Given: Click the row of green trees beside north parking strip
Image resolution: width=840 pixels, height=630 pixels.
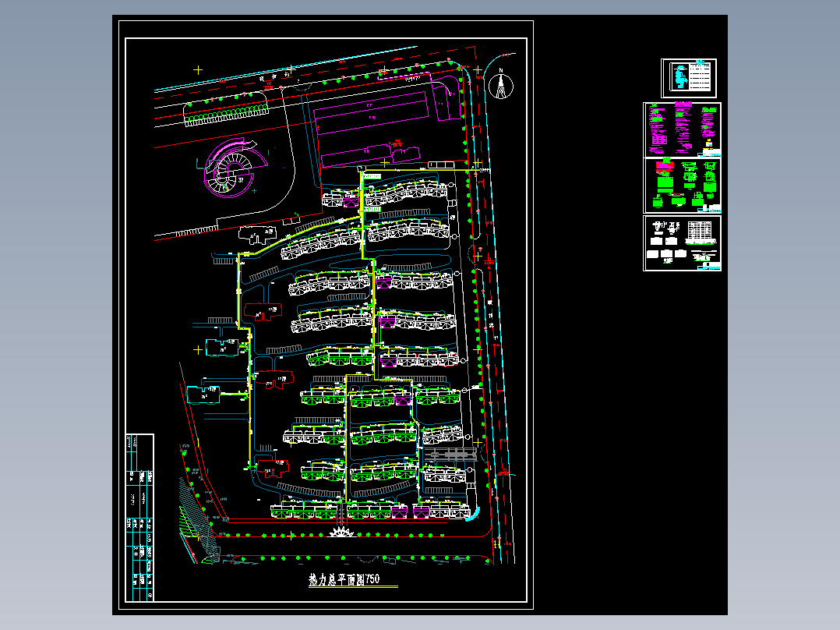Looking at the screenshot, I should click(x=227, y=114).
